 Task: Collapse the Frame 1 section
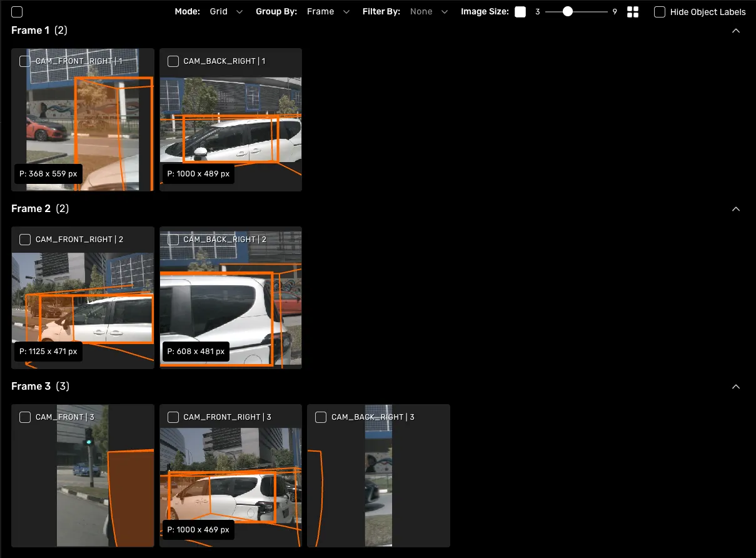(x=736, y=31)
